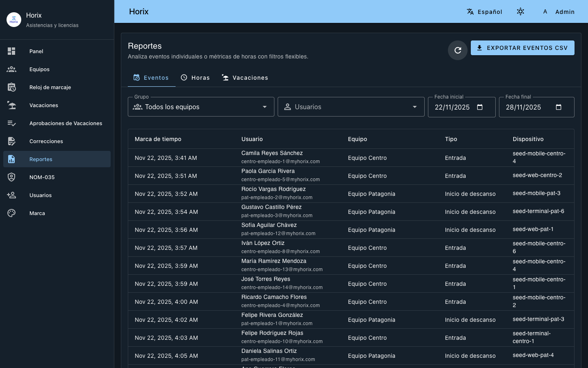Open the Español language selector
This screenshot has height=368, width=588.
(x=484, y=12)
